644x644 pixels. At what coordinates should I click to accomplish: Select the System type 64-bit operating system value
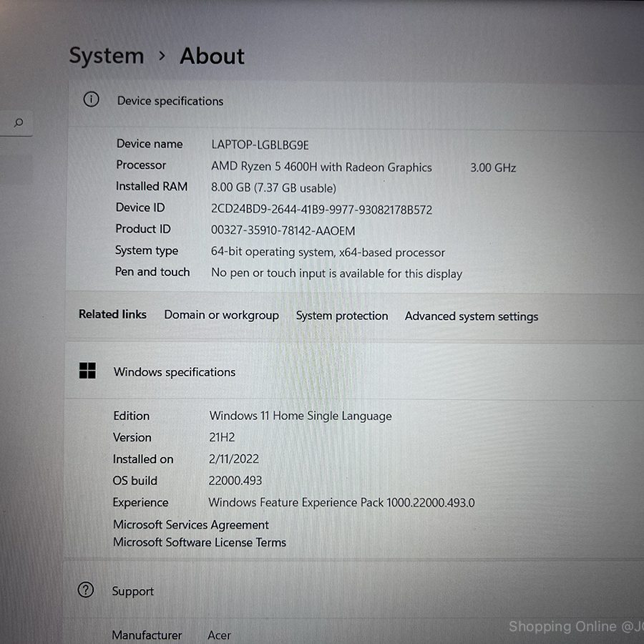pyautogui.click(x=328, y=252)
